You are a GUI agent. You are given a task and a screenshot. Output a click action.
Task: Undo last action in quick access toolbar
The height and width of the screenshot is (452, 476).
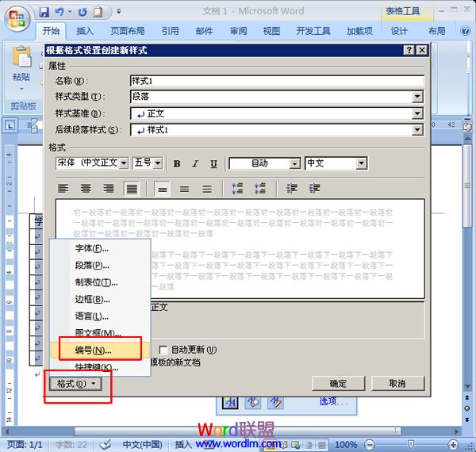click(59, 12)
